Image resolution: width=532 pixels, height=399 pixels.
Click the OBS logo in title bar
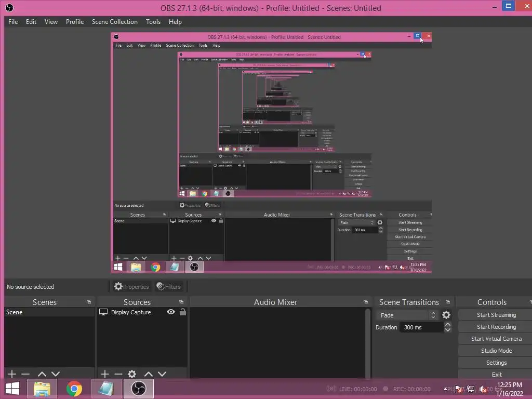click(x=9, y=8)
